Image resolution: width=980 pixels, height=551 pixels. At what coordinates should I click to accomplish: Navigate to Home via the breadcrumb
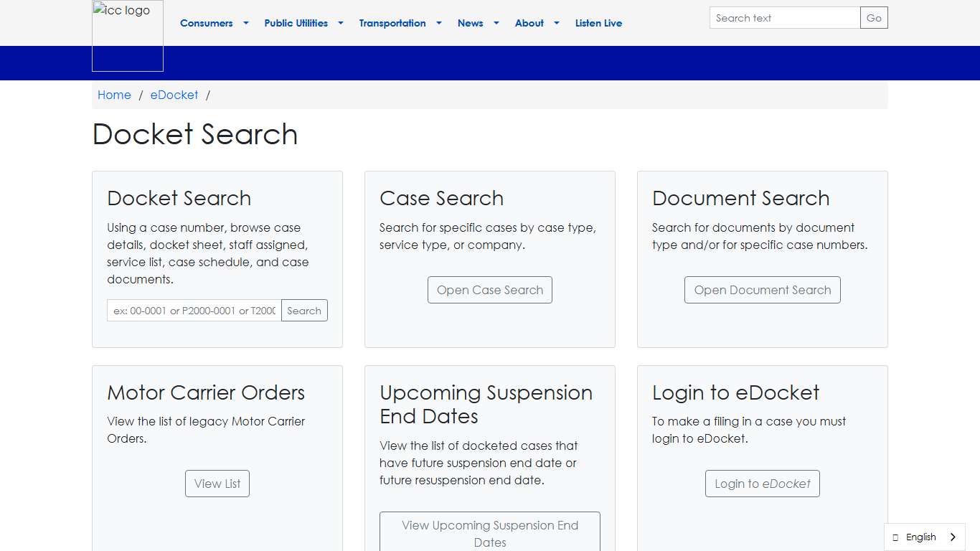[114, 95]
